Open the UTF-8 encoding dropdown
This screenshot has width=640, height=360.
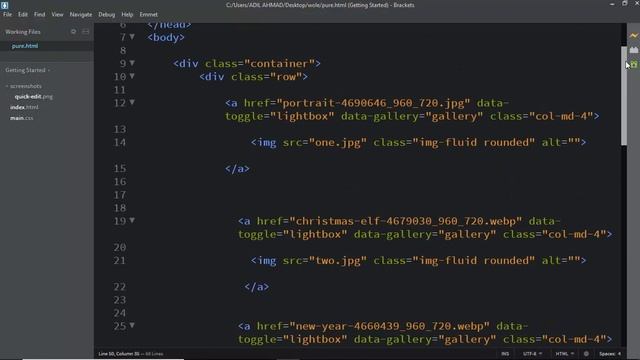pyautogui.click(x=532, y=354)
